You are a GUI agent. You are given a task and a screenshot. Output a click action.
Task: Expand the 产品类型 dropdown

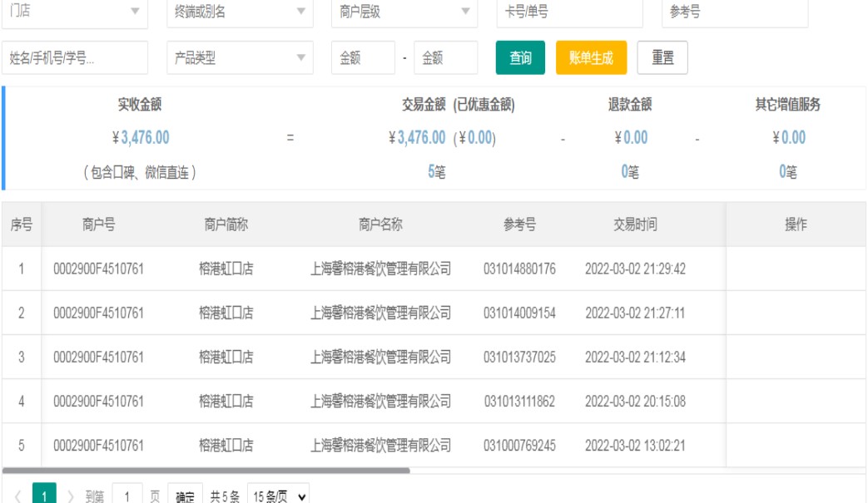tap(240, 58)
